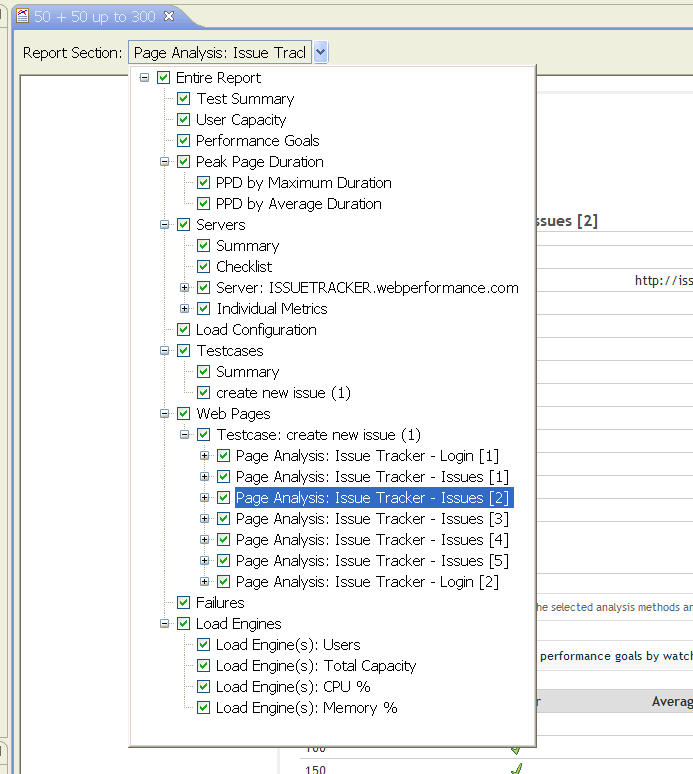Uncheck the Entire Report checkbox
Image resolution: width=693 pixels, height=774 pixels.
point(163,77)
